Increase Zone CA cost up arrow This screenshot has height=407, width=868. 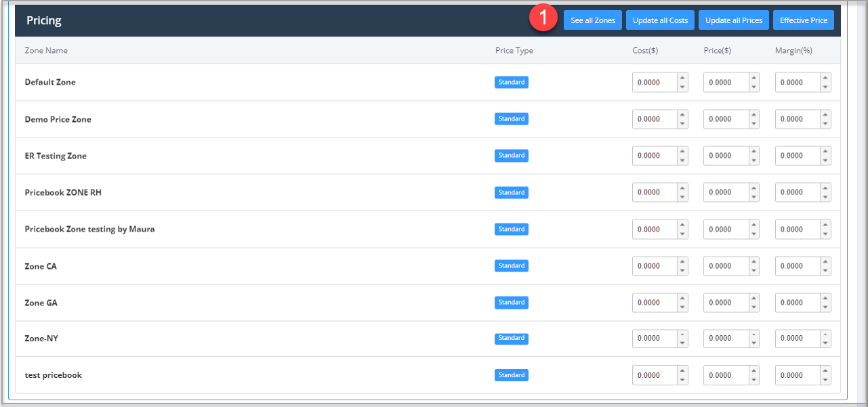pos(682,261)
